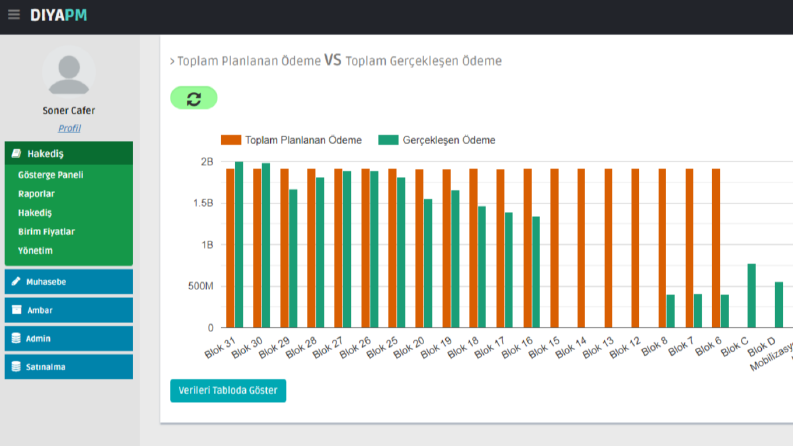Click the Hakediş book icon

16,153
